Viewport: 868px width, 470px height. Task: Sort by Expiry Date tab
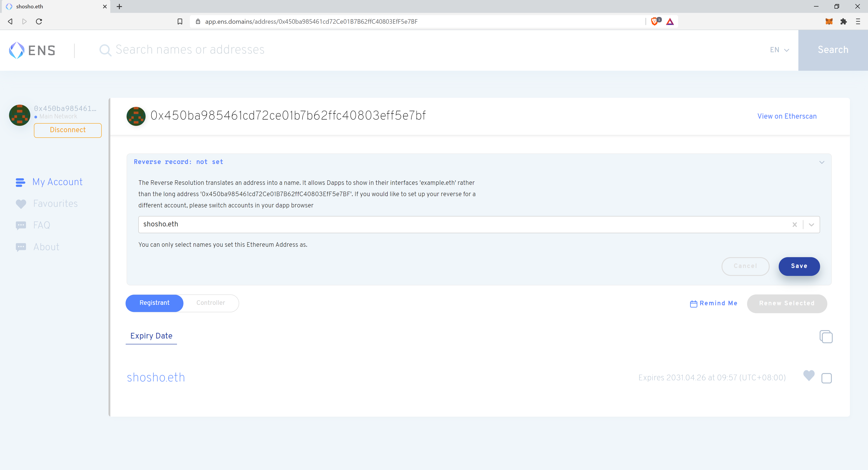[151, 336]
